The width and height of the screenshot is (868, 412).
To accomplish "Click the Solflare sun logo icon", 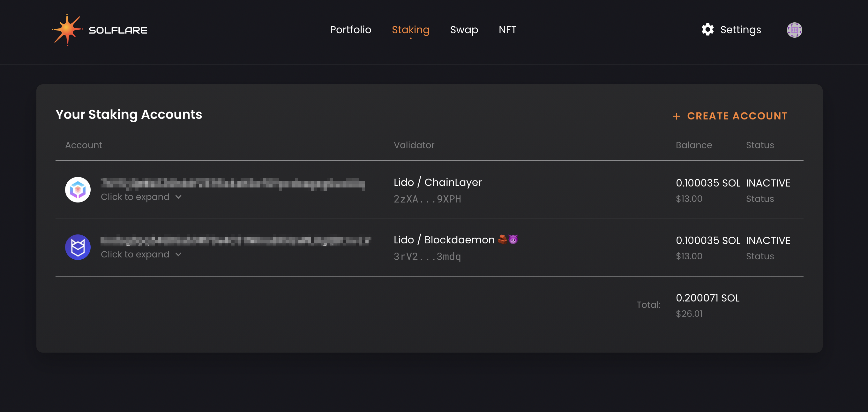I will (x=67, y=30).
